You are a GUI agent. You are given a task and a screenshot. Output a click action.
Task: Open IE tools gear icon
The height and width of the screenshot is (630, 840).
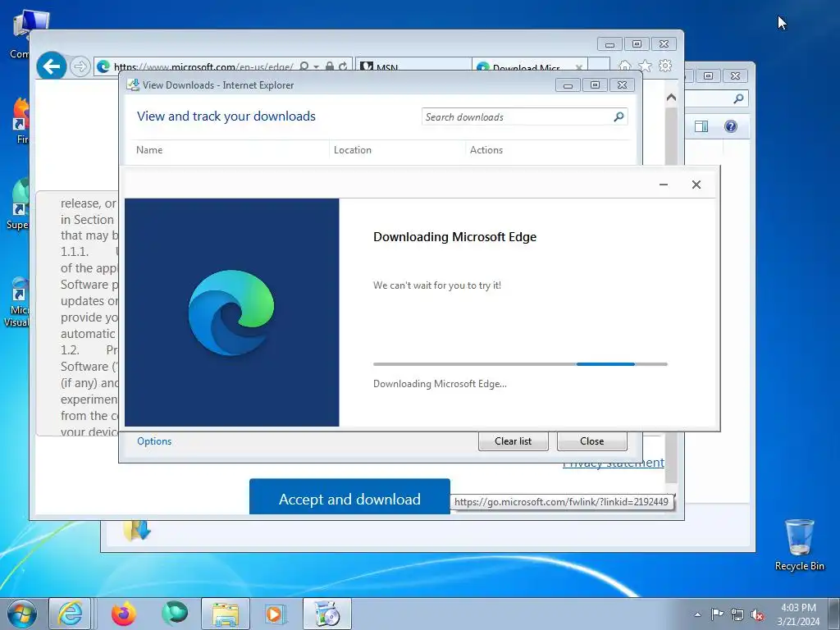[x=665, y=66]
